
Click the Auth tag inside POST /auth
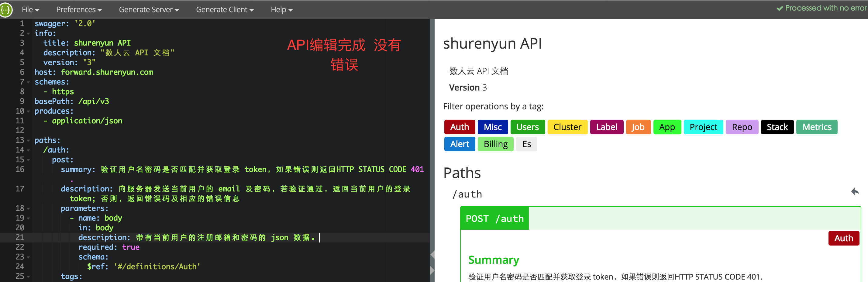[x=844, y=238]
